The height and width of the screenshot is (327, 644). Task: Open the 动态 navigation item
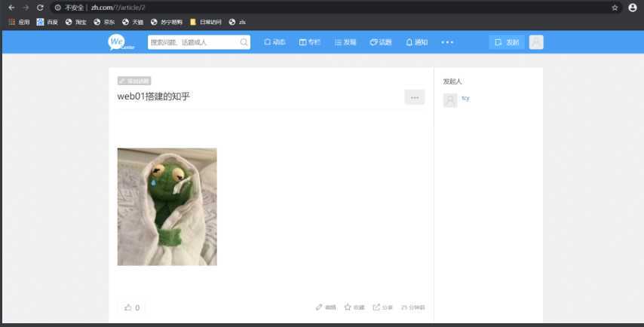click(x=274, y=42)
